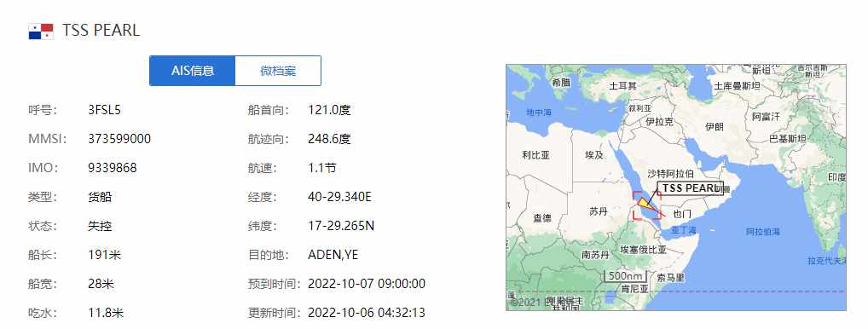Screen dimensions: 868x329
Task: Select longitude value 40-29.340E
Action: coord(340,197)
